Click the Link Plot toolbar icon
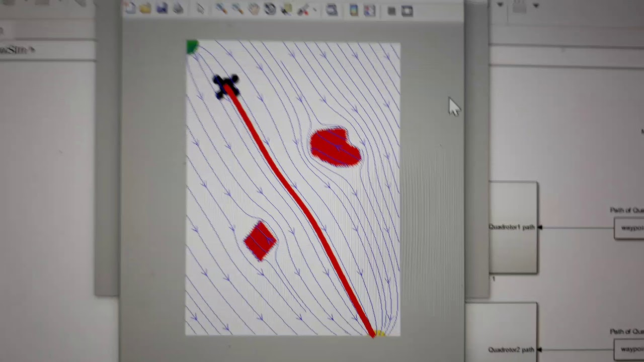Screen dimensions: 644x362 pos(332,10)
